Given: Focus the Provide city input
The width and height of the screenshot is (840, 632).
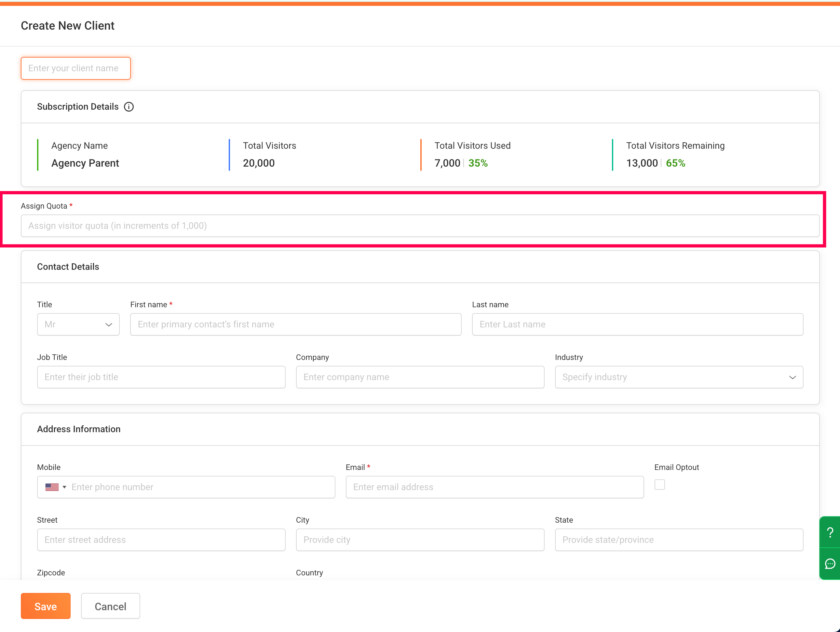Looking at the screenshot, I should 420,540.
